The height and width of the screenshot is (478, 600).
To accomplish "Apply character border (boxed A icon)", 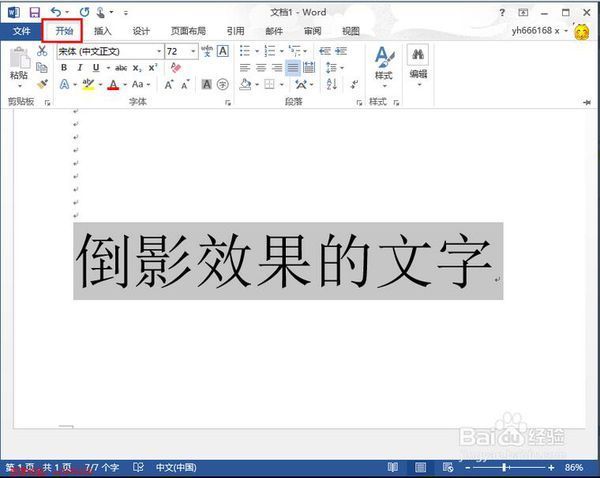I will [x=223, y=51].
